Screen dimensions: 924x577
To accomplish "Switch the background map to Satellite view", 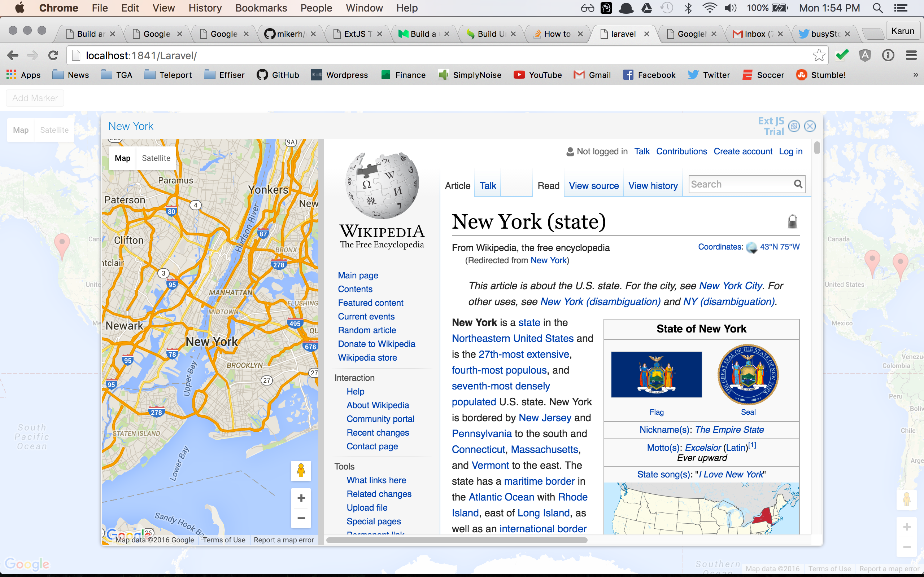I will [x=54, y=130].
